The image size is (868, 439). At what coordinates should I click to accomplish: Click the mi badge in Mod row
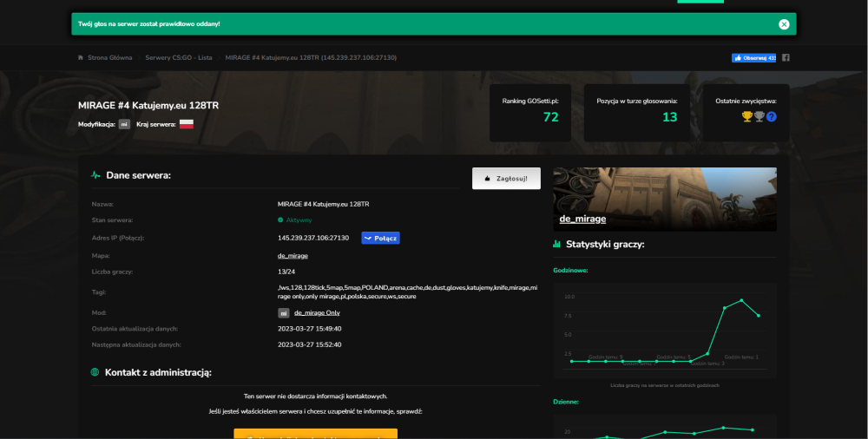pos(284,313)
